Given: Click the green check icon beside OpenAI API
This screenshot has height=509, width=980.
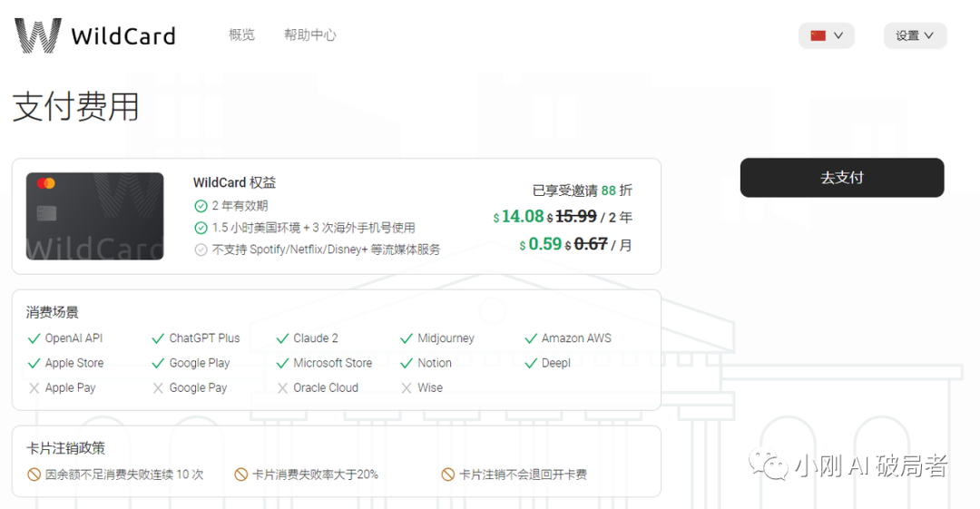Looking at the screenshot, I should click(34, 338).
